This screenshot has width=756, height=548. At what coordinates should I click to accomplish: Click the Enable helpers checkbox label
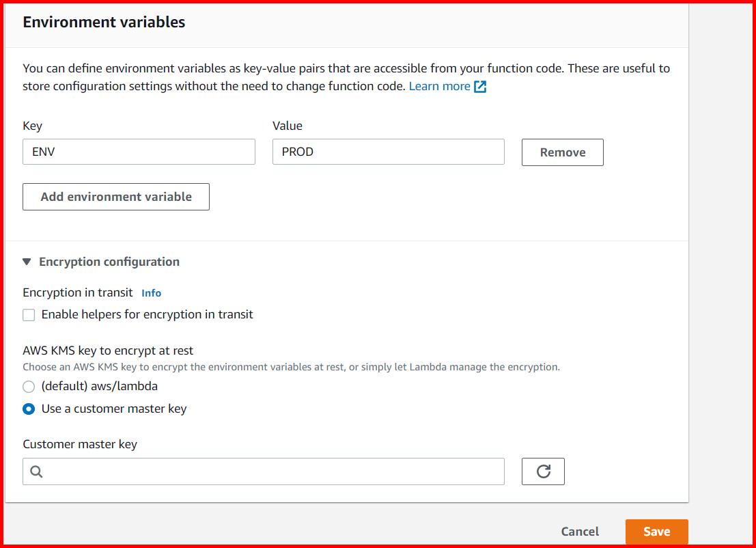coord(146,314)
